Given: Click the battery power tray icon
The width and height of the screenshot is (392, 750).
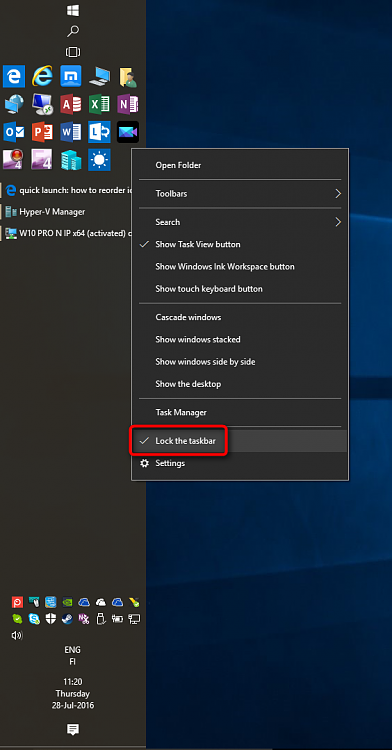Looking at the screenshot, I should tap(117, 619).
